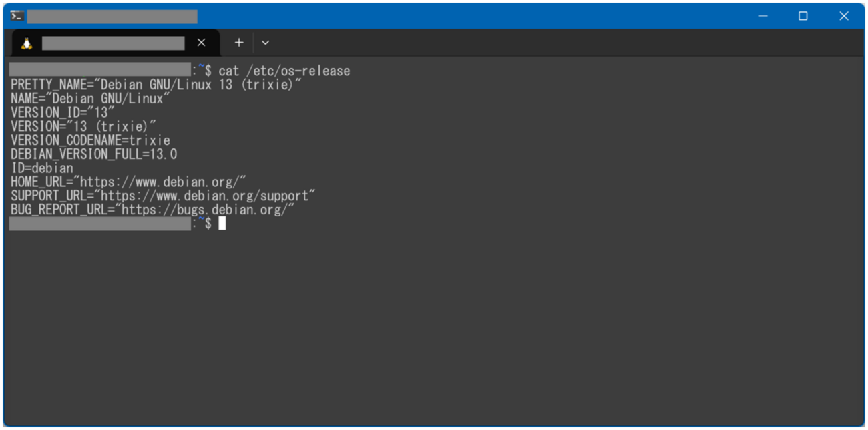Click the ID=debian output line

[x=41, y=168]
